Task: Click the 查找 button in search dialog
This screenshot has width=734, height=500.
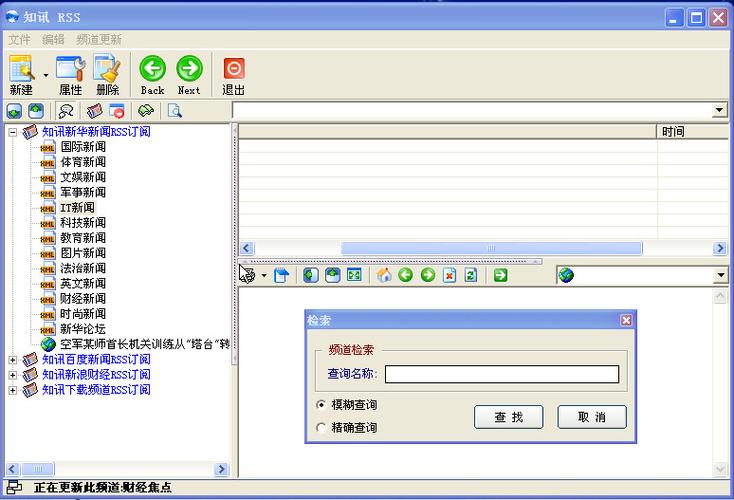Action: 508,417
